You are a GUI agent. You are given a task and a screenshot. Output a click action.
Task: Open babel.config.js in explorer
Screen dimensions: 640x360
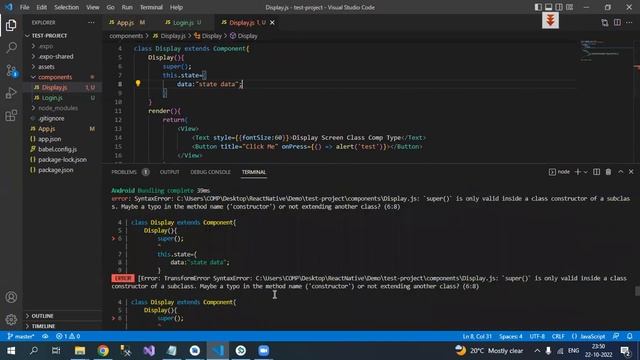(57, 149)
